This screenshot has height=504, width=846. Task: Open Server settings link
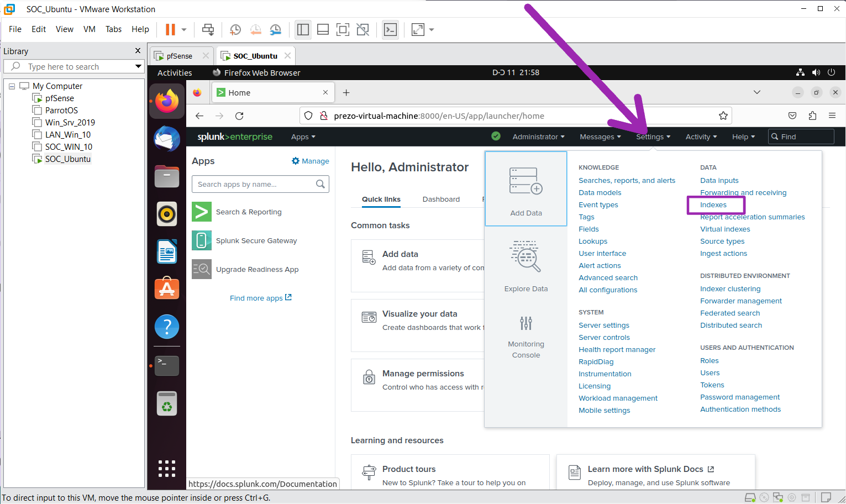coord(604,326)
